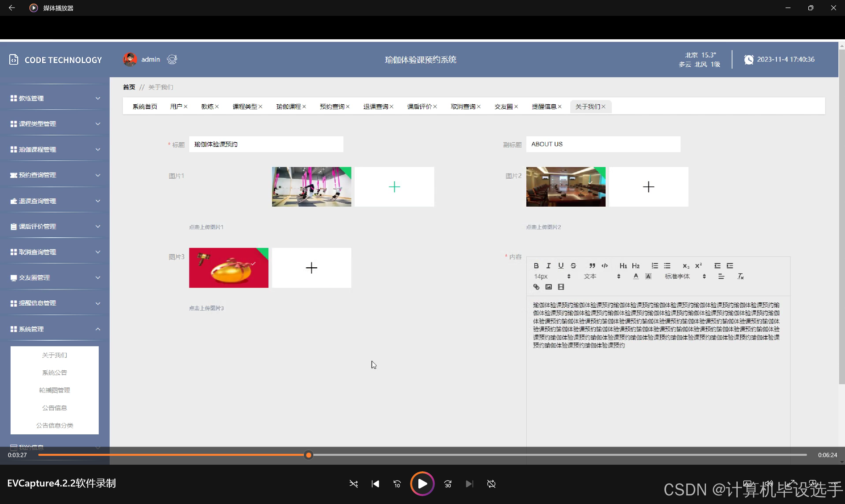Click the plus box to upload 图片1

[394, 187]
